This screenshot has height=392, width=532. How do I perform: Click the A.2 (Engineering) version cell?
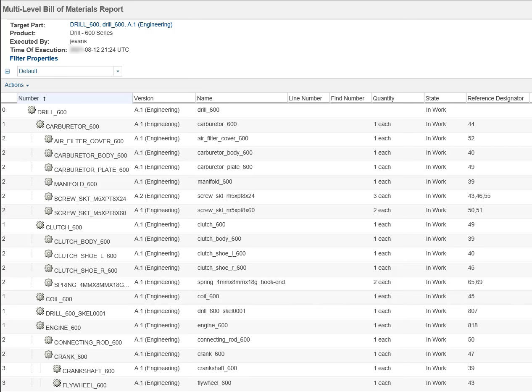[157, 196]
